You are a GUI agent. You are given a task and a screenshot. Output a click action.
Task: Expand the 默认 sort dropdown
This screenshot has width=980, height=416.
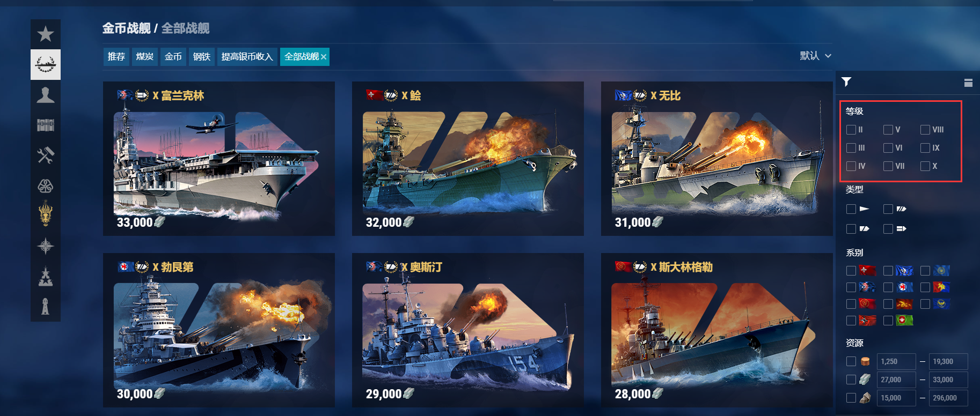[x=815, y=56]
